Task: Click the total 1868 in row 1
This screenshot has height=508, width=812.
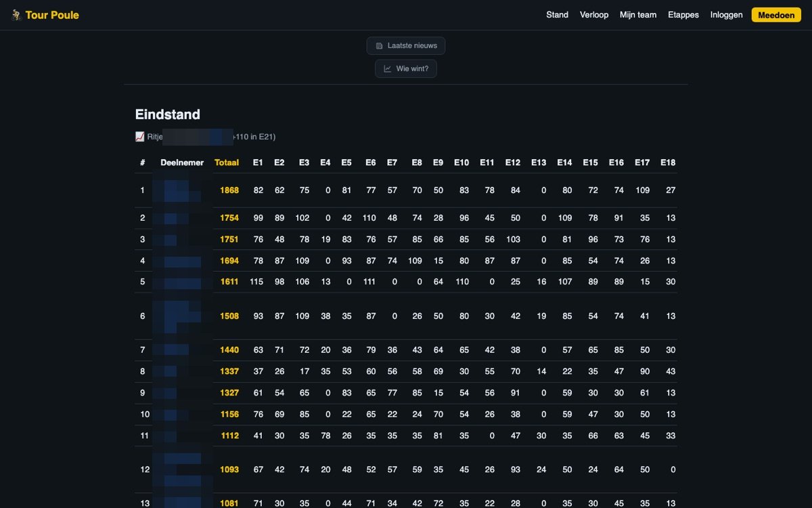Action: click(x=229, y=190)
